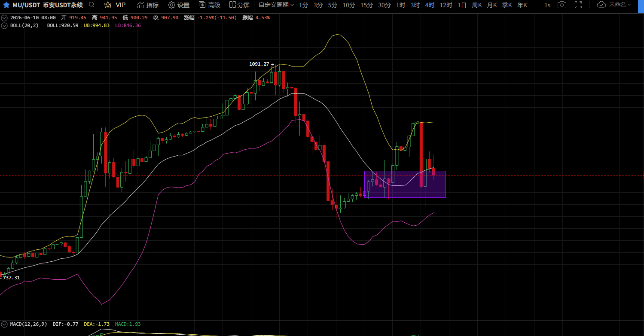
Task: Switch to the 周K weekly chart
Action: pos(477,5)
